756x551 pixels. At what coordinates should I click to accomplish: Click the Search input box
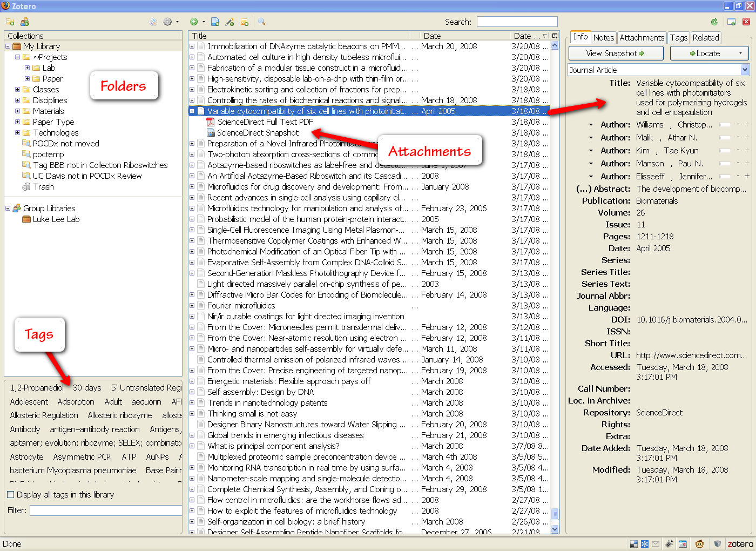[517, 22]
